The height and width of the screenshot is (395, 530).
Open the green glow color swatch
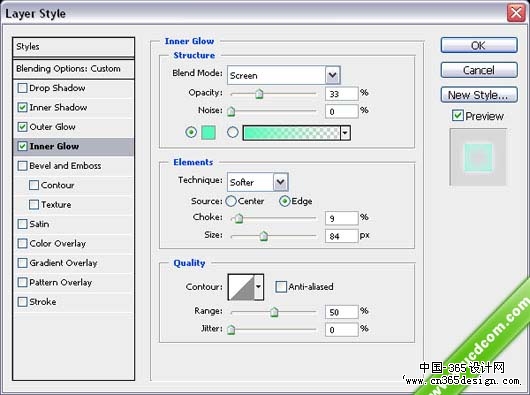(208, 132)
